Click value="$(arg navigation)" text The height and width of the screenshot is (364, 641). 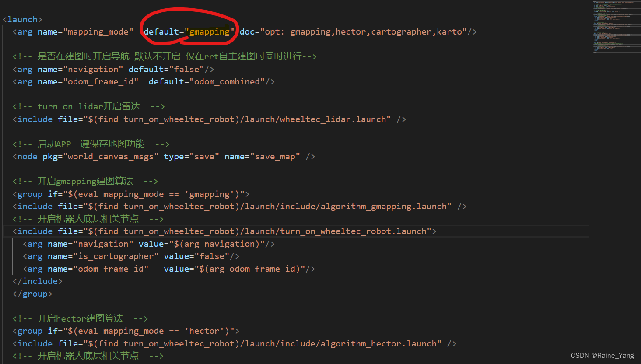coord(202,244)
